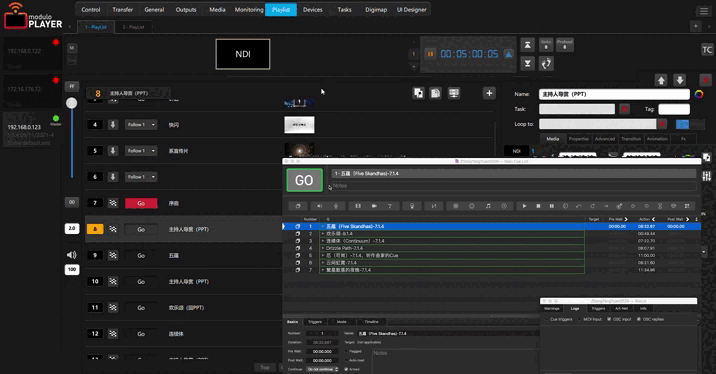The width and height of the screenshot is (716, 374).
Task: Toggle the OSC replies checkbox
Action: point(639,319)
